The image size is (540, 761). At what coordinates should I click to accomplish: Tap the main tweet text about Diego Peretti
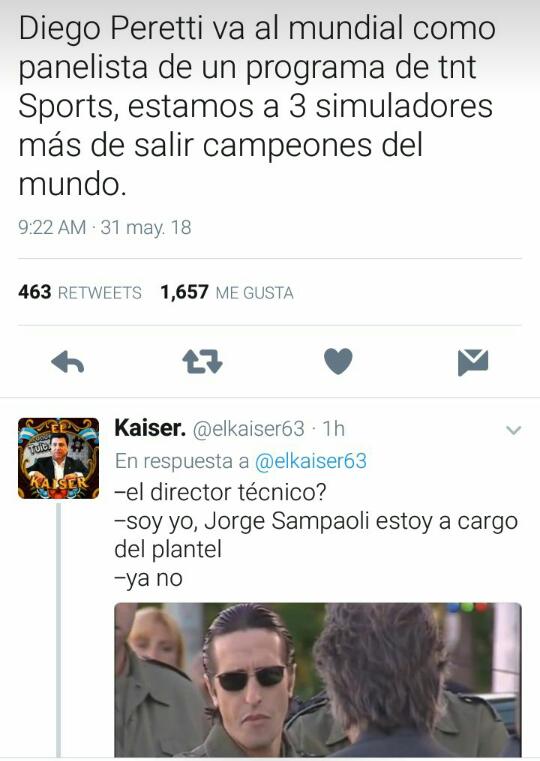coord(257,107)
